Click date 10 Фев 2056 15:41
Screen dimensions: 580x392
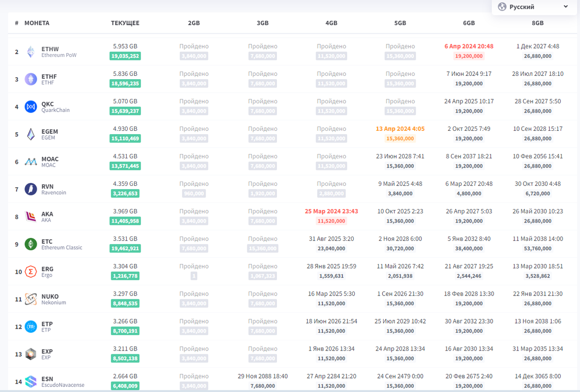point(537,156)
